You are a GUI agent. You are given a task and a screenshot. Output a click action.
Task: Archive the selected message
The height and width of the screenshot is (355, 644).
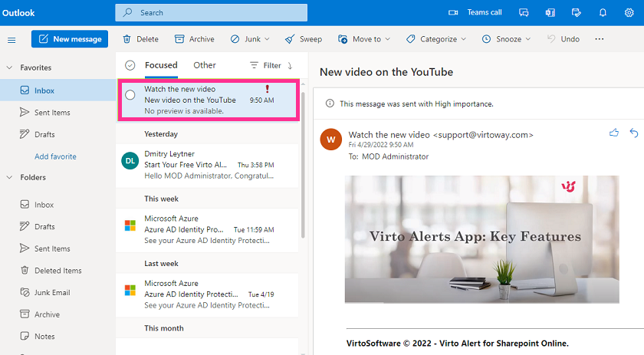pos(195,39)
